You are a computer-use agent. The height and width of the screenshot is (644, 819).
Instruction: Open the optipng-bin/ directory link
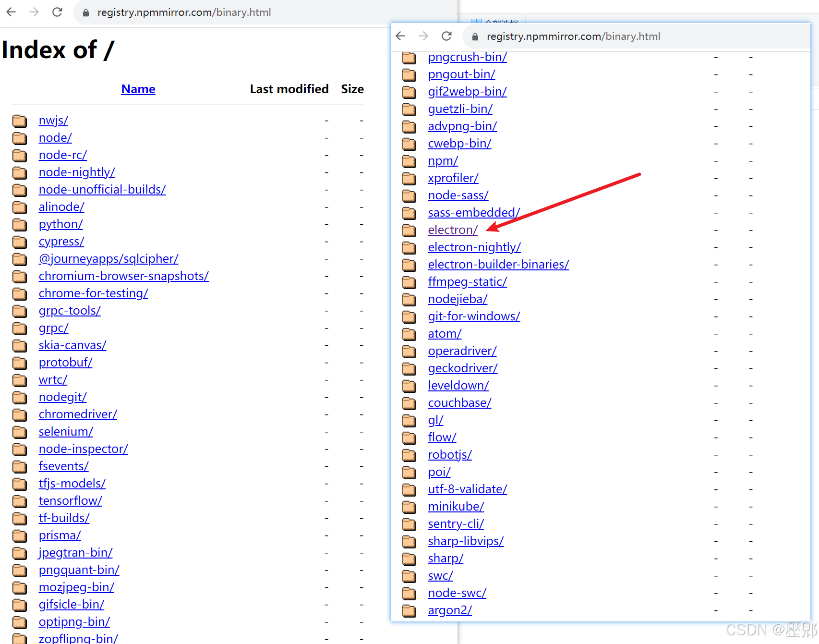pos(74,622)
